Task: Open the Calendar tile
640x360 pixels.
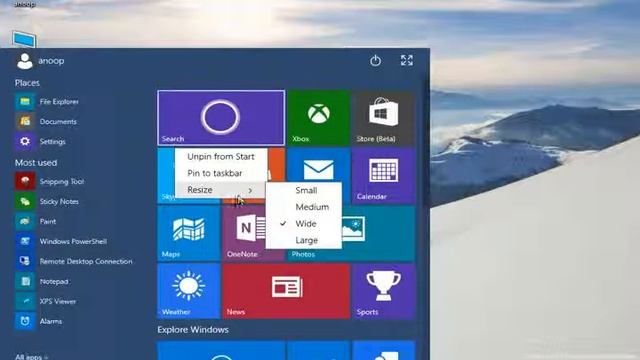Action: tap(383, 176)
